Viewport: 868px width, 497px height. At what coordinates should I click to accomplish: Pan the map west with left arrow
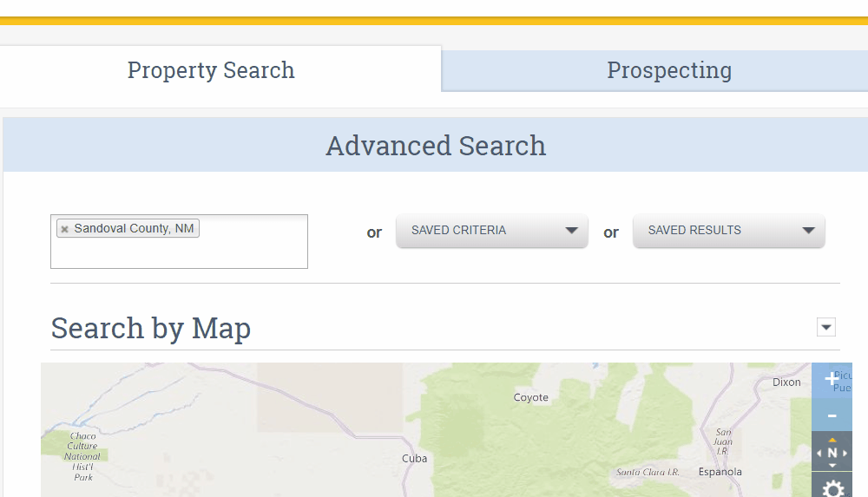(x=819, y=454)
